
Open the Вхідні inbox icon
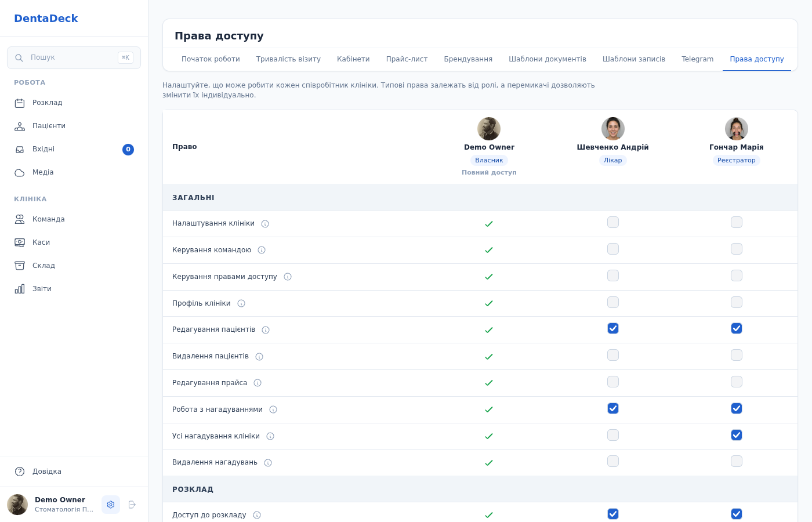tap(20, 149)
